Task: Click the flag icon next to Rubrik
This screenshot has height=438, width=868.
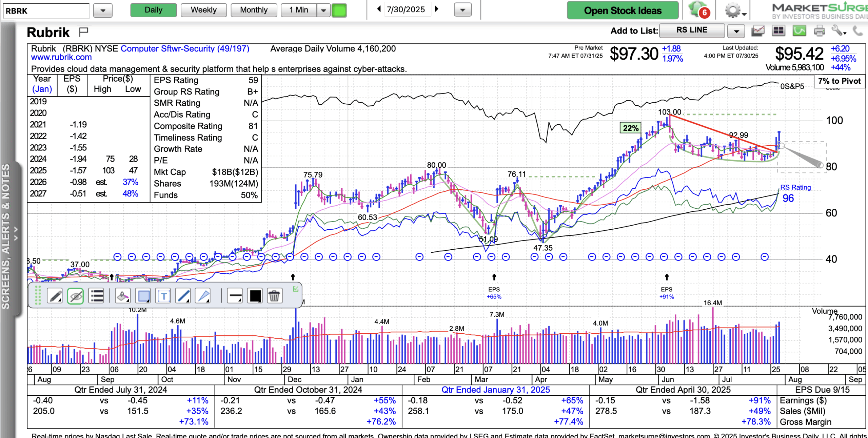Action: pos(83,32)
